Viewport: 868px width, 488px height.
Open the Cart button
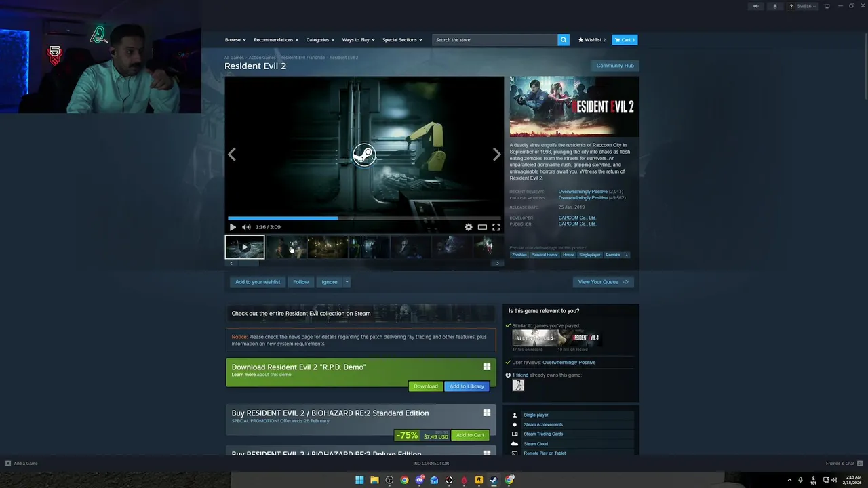tap(625, 40)
